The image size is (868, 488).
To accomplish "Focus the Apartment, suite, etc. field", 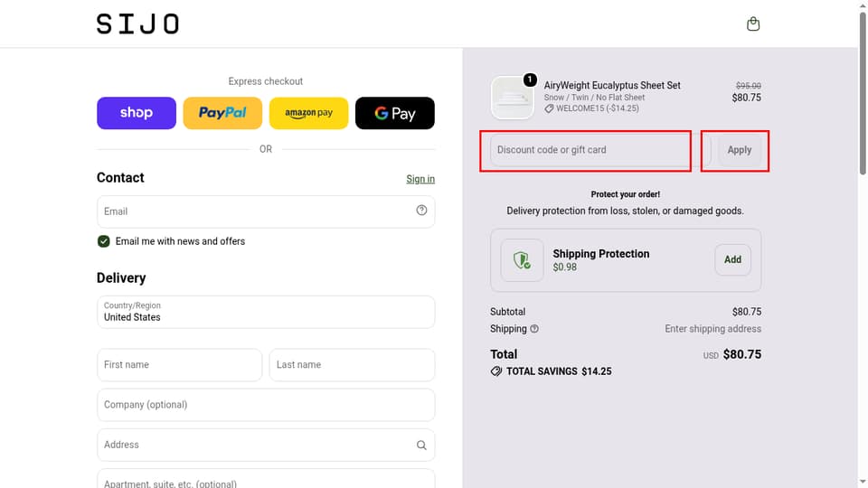I will point(266,479).
